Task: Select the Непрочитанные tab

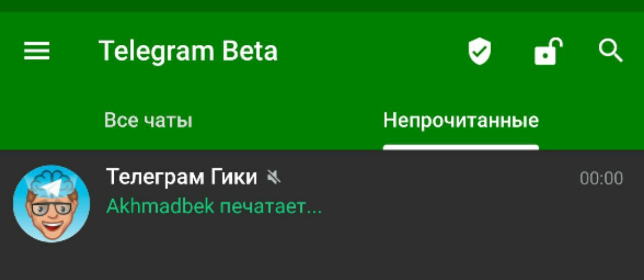Action: [x=461, y=121]
